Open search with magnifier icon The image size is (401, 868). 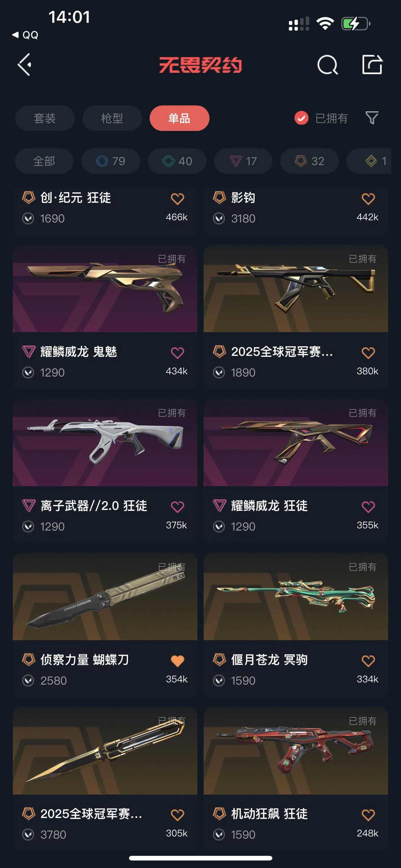327,65
